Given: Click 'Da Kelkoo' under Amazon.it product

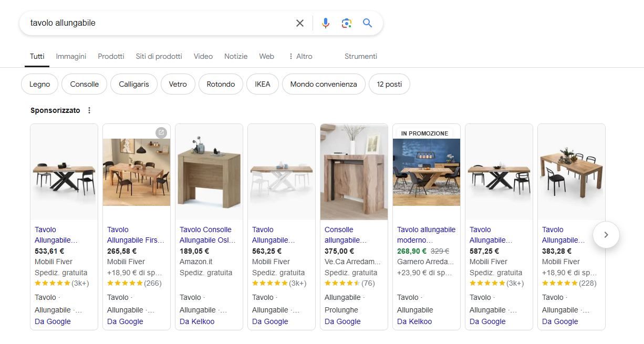Looking at the screenshot, I should point(197,321).
